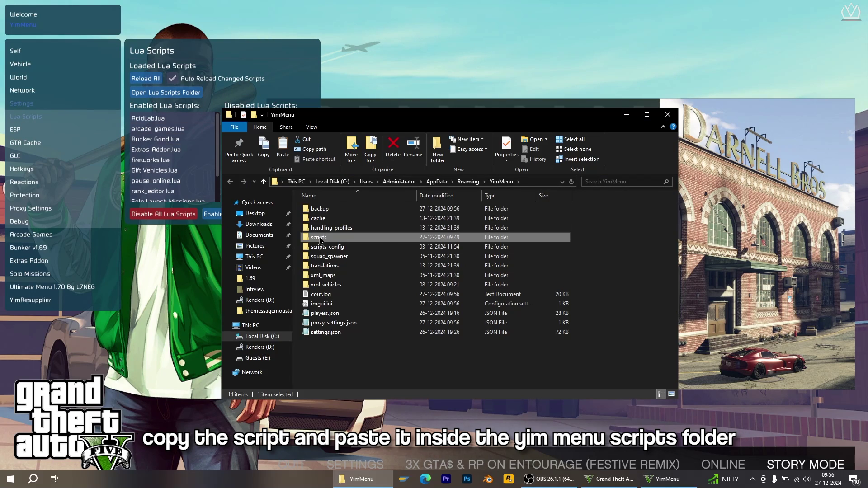Show hidden system tray icons
The image size is (868, 488).
[x=752, y=479]
